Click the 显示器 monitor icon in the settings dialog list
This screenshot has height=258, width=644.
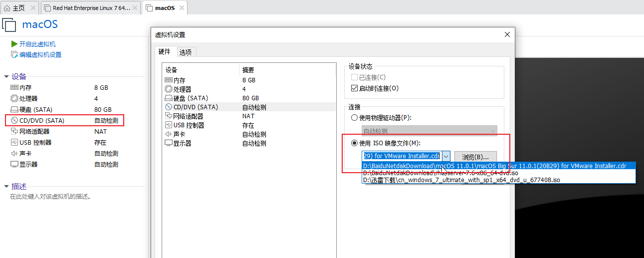click(169, 143)
